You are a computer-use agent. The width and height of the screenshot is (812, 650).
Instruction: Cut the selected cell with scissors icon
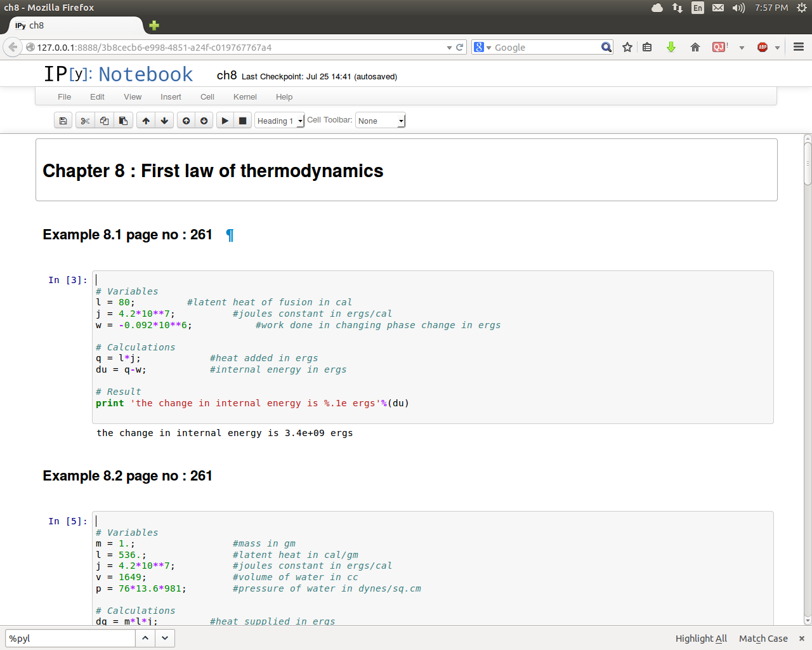click(x=85, y=121)
